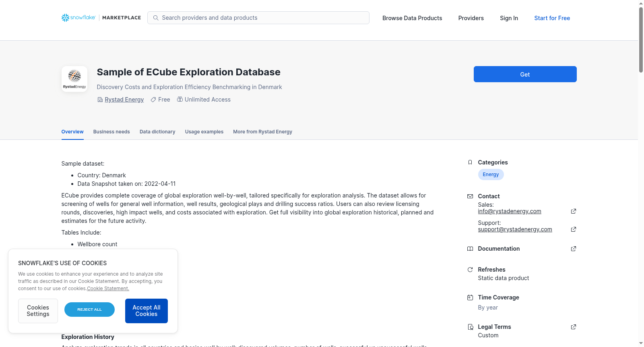Click the text 'Static data product'
The image size is (644, 347).
pyautogui.click(x=504, y=278)
